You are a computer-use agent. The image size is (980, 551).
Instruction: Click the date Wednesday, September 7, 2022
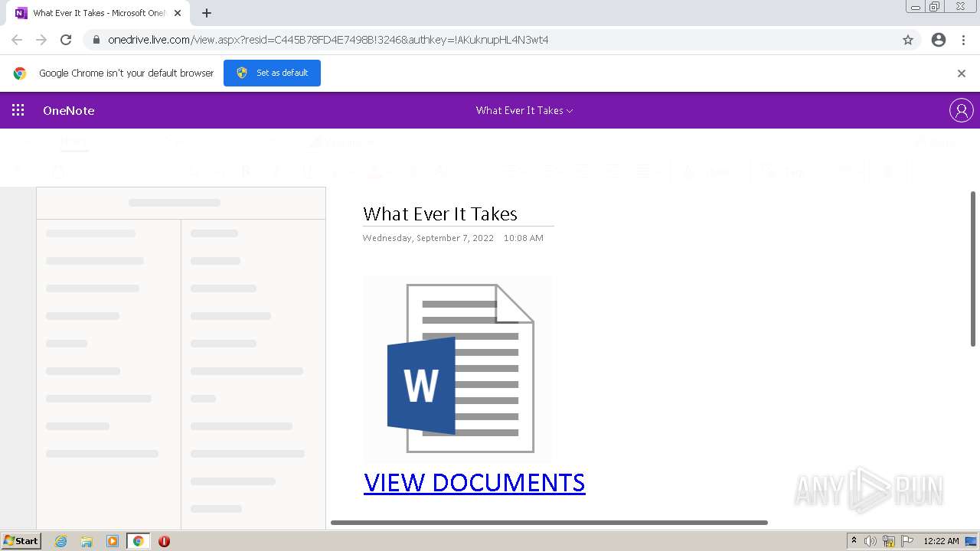428,238
